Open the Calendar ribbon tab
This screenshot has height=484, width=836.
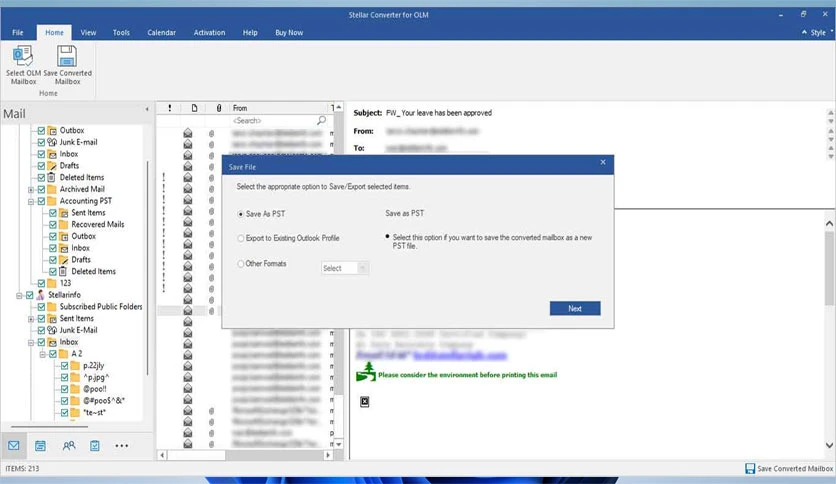(x=162, y=33)
